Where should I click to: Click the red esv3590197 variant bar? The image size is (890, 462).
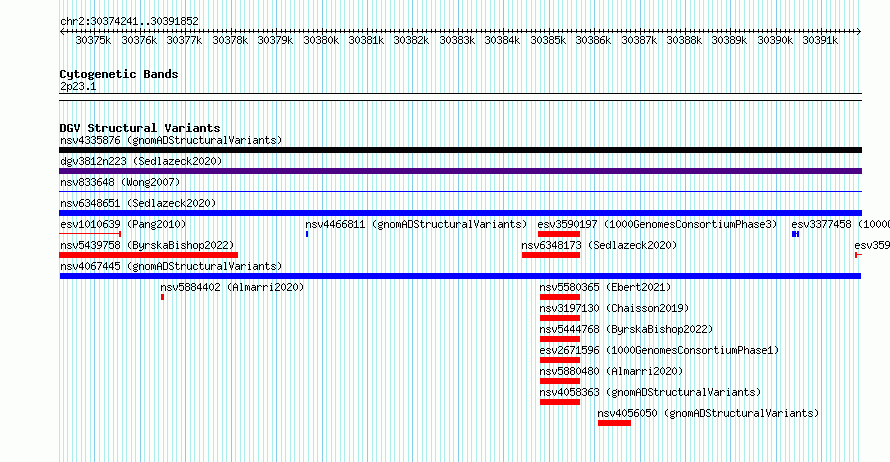tap(559, 234)
